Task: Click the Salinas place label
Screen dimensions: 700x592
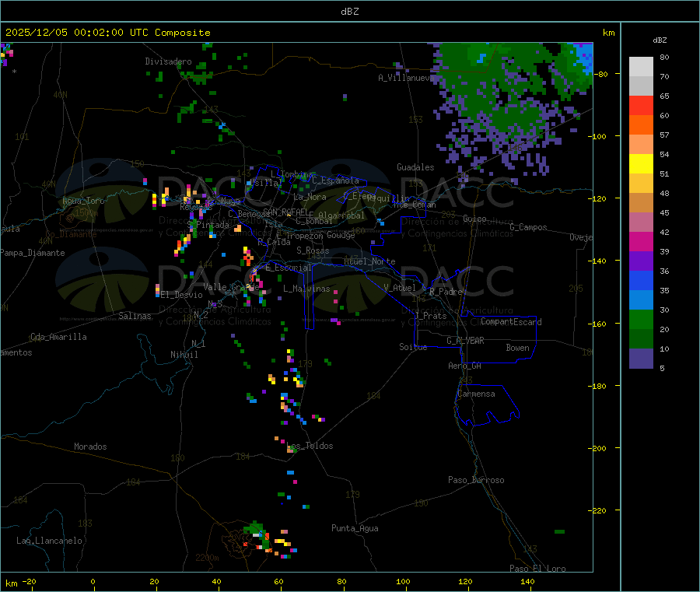Action: coord(135,316)
